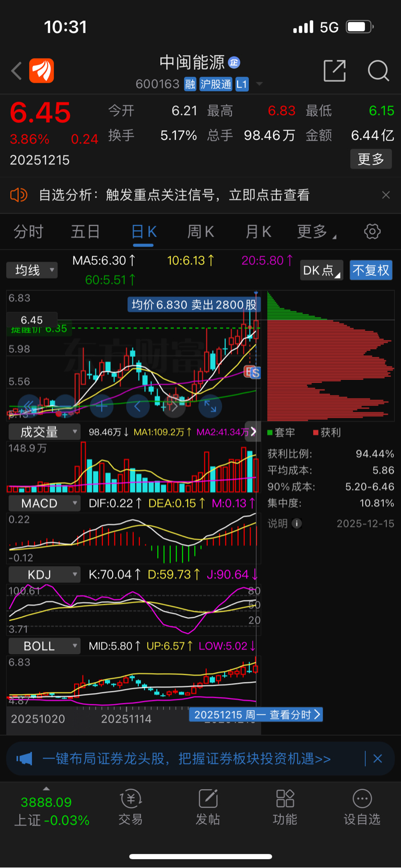Image resolution: width=401 pixels, height=868 pixels.
Task: Toggle the DK点 signal button
Action: pyautogui.click(x=322, y=270)
